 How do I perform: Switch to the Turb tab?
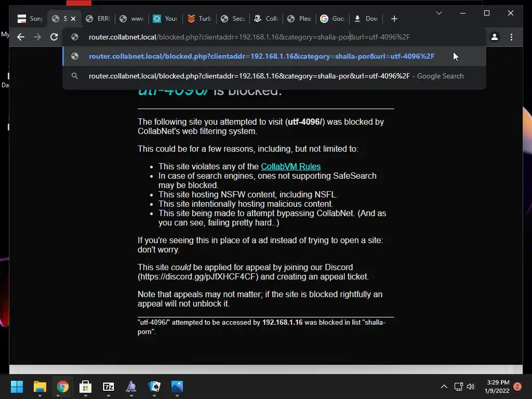(x=199, y=19)
